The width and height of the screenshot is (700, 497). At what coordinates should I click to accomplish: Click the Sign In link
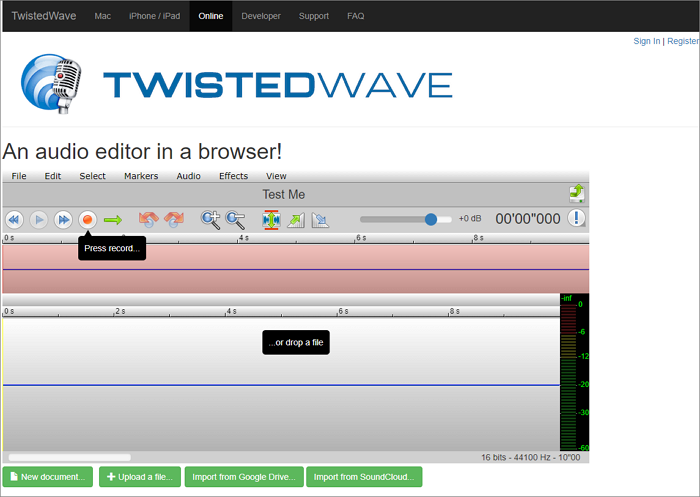tap(646, 41)
